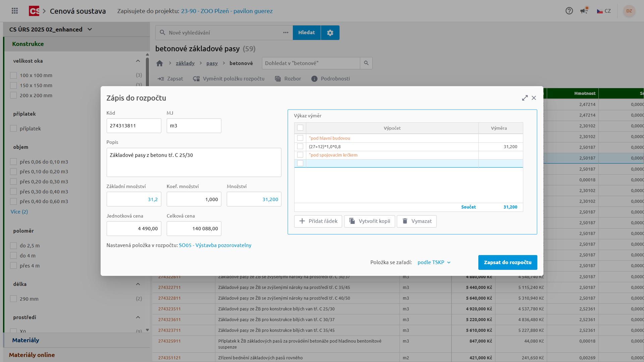Click the help question mark icon

click(569, 11)
